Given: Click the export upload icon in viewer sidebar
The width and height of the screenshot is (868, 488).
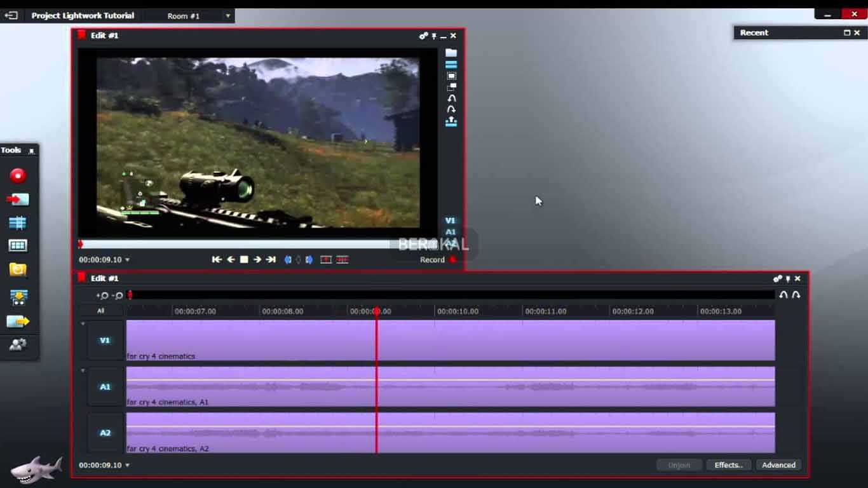Looking at the screenshot, I should (451, 121).
